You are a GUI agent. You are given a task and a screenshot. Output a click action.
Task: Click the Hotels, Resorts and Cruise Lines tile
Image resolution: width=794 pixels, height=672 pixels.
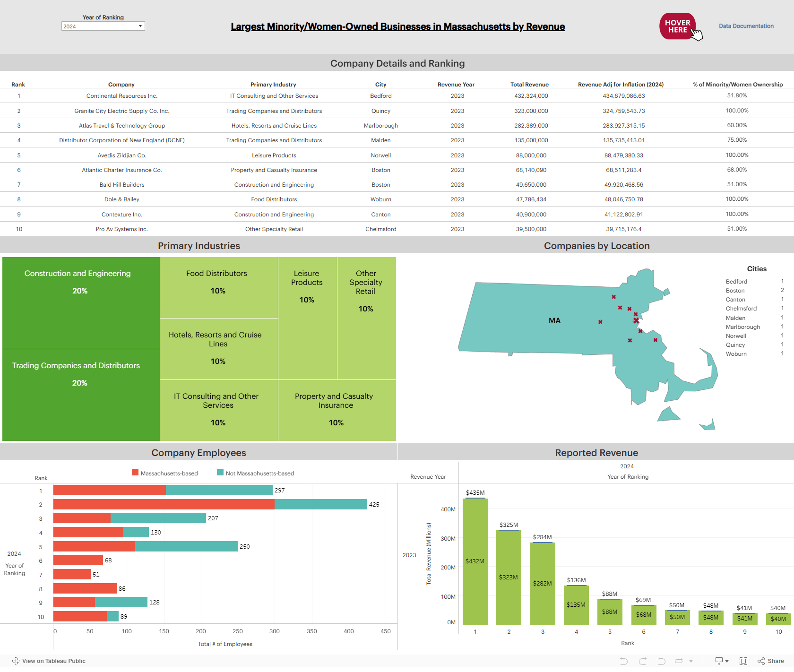(x=219, y=349)
